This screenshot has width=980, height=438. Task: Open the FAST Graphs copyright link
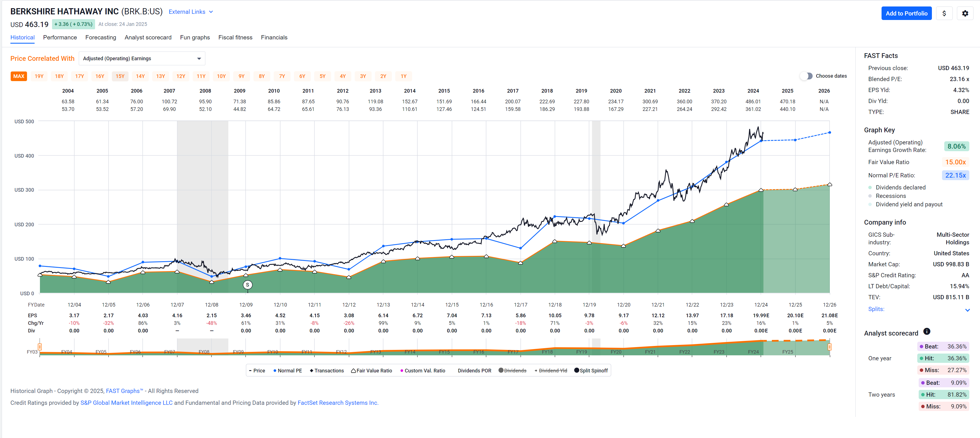pyautogui.click(x=124, y=391)
